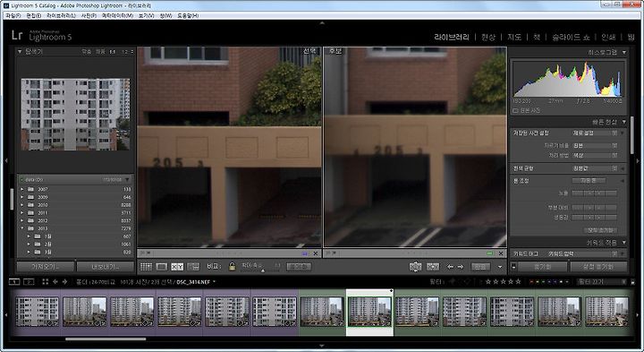644x352 pixels.
Task: Switch to 라이브러리 module
Action: point(452,37)
